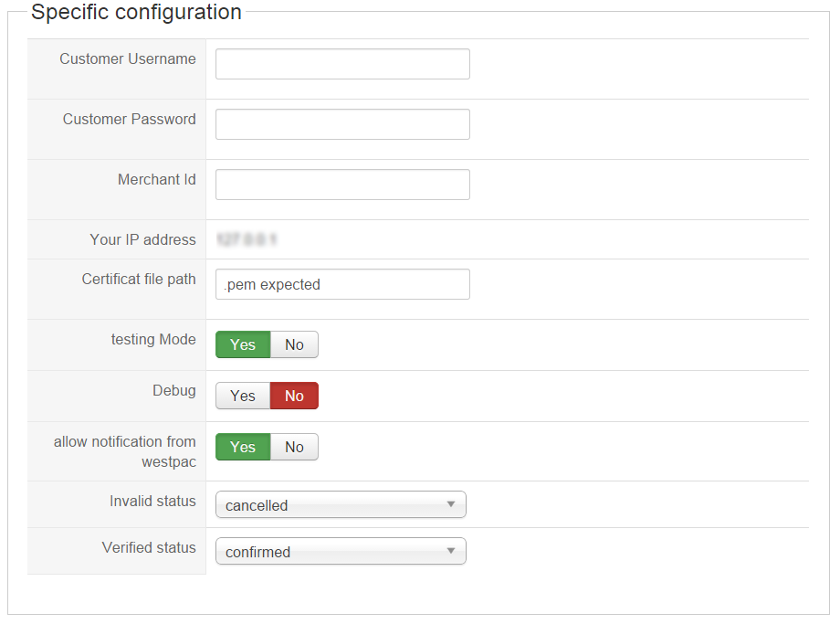
Task: Set testing Mode to Yes
Action: coord(243,344)
